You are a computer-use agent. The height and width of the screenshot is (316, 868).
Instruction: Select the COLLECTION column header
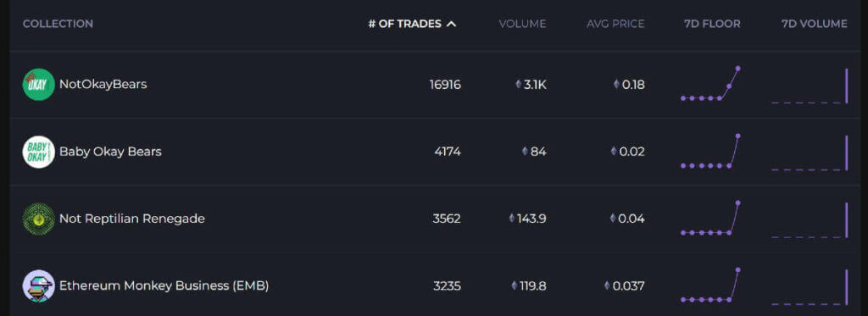pyautogui.click(x=58, y=24)
